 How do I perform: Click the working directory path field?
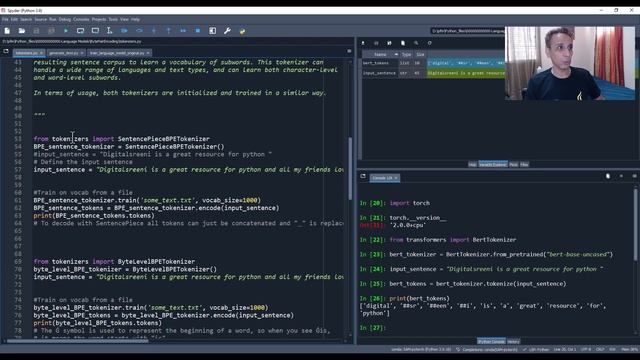[x=467, y=31]
